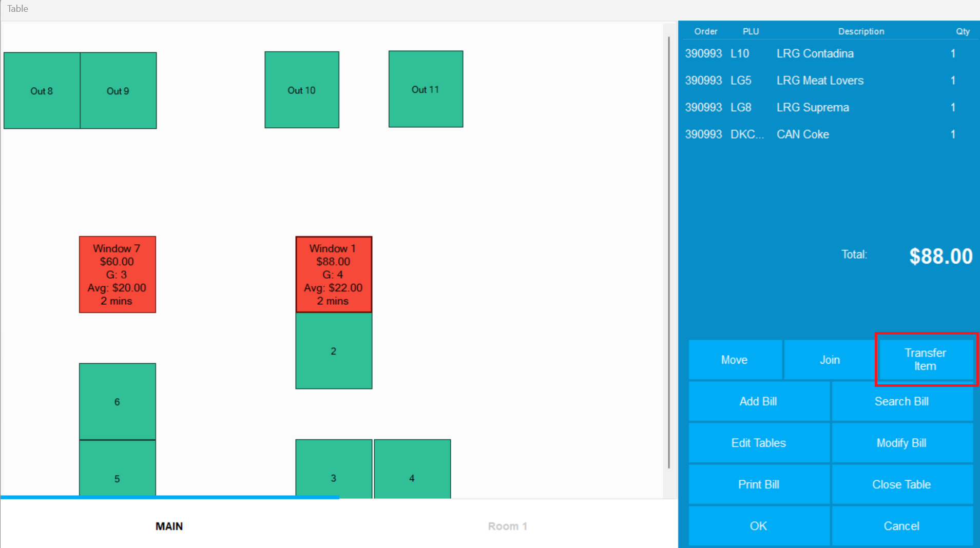Select the Window 7 occupied table
This screenshot has width=980, height=548.
(117, 275)
